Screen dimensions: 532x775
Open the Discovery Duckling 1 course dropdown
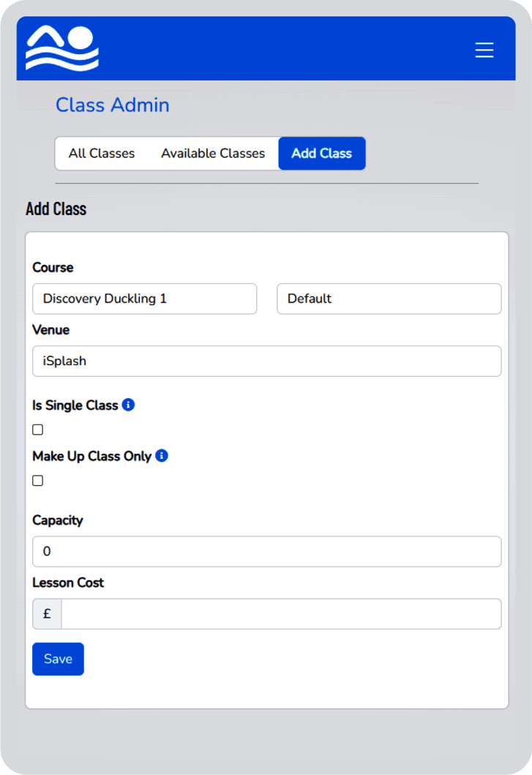click(145, 299)
